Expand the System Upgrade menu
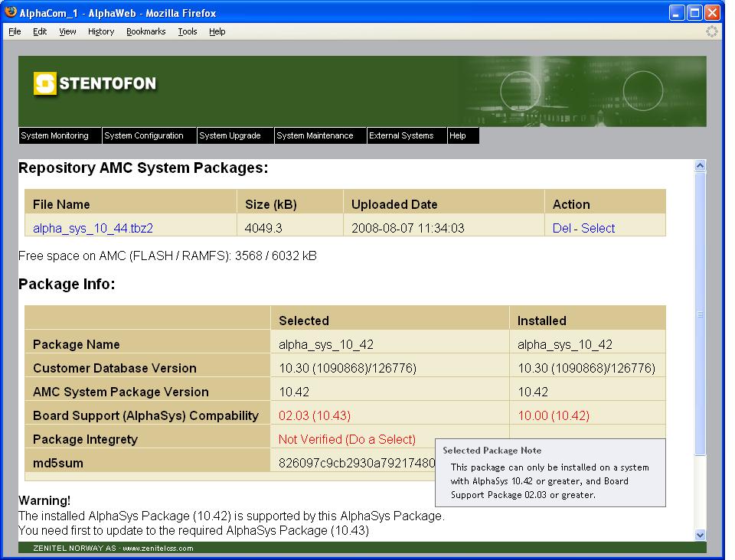The image size is (735, 560). 230,135
